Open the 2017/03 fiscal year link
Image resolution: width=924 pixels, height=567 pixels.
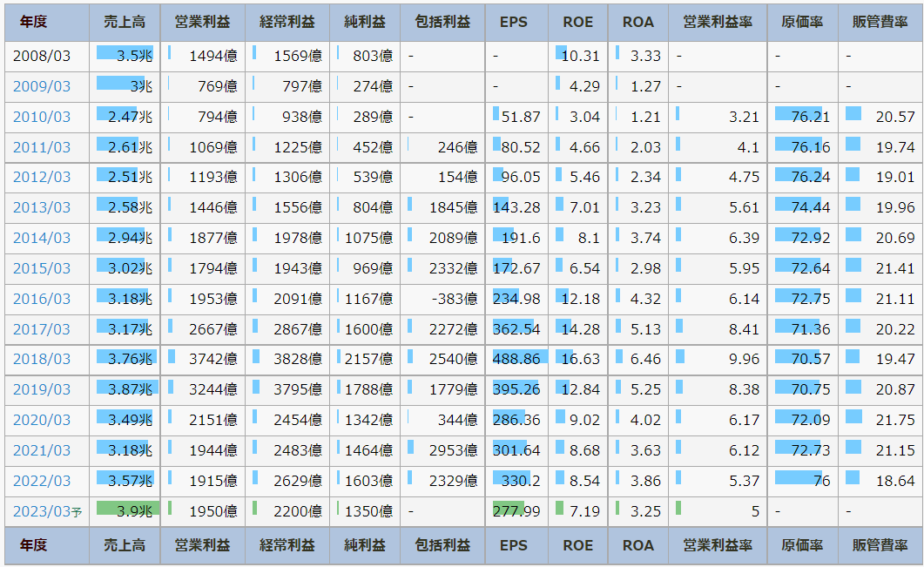point(41,329)
